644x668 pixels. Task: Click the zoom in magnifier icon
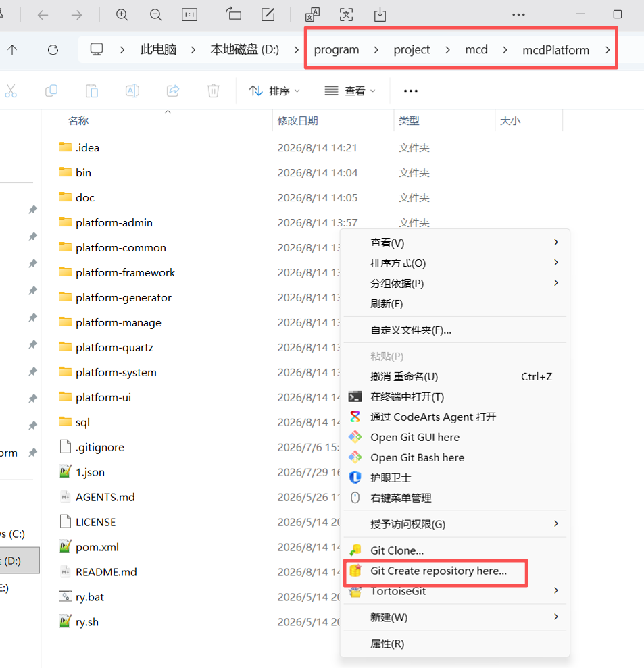(122, 15)
